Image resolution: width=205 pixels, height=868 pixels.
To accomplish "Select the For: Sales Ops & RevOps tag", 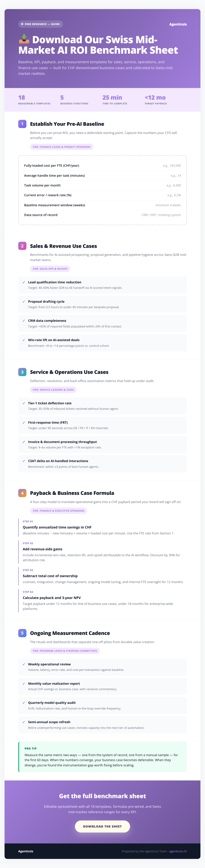I will point(50,269).
